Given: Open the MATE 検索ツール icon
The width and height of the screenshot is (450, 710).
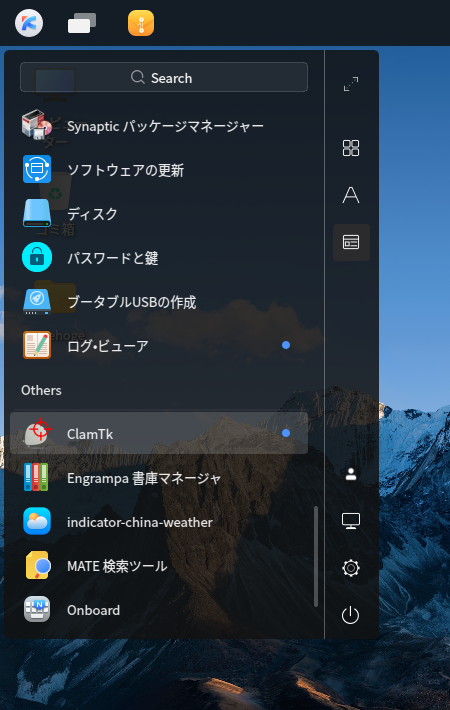Looking at the screenshot, I should pyautogui.click(x=37, y=565).
